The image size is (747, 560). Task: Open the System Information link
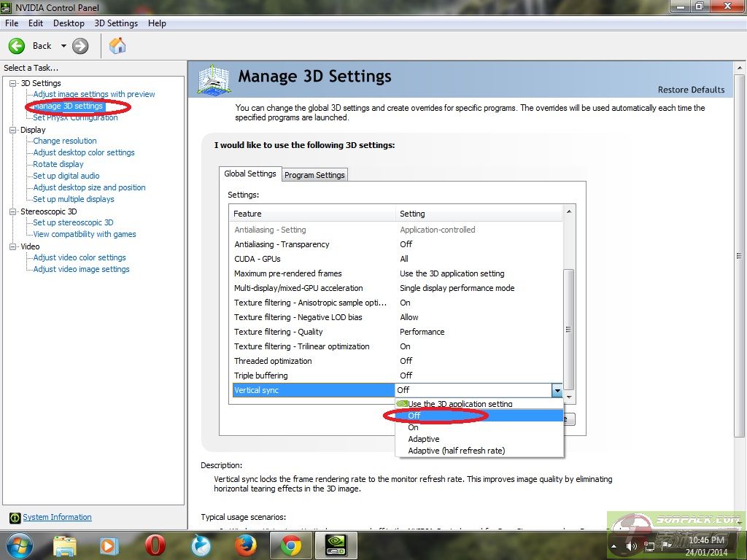click(x=57, y=518)
